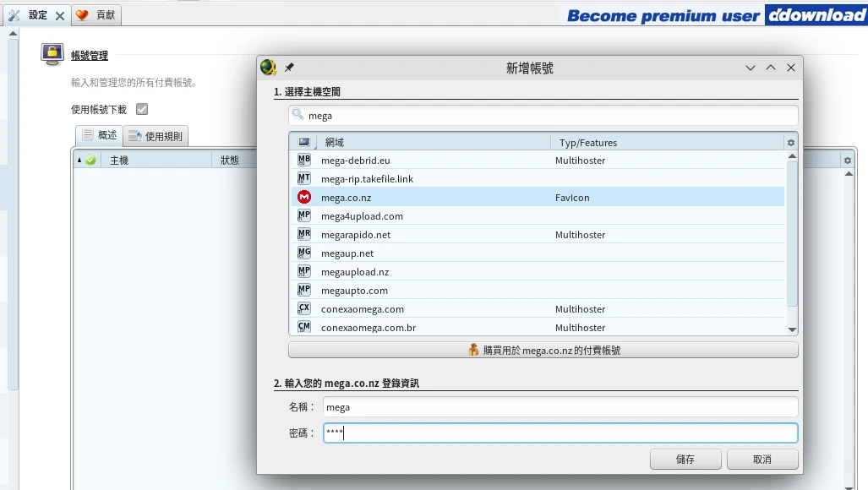Screen dimensions: 868x490
Task: Click the MT icon for mega-rip.takefile.link
Action: tap(304, 178)
